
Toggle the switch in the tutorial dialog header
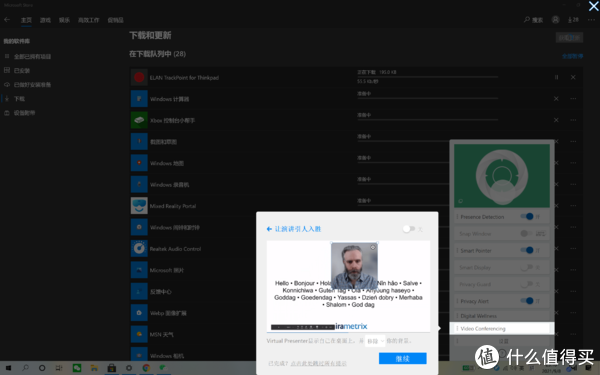[x=409, y=229]
